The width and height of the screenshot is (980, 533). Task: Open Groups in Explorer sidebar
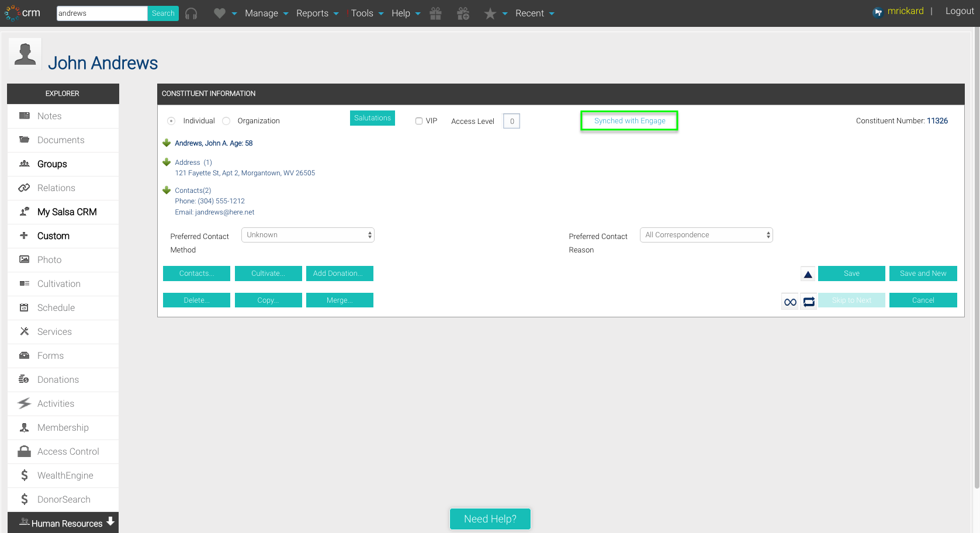63,164
